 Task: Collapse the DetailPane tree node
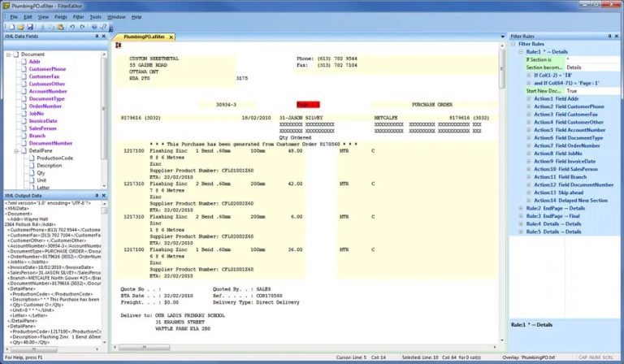pyautogui.click(x=16, y=151)
